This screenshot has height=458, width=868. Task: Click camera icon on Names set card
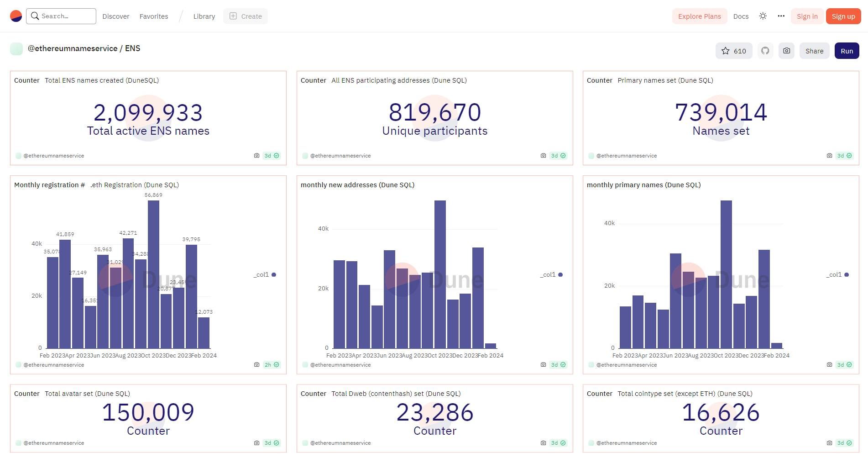[x=829, y=156]
